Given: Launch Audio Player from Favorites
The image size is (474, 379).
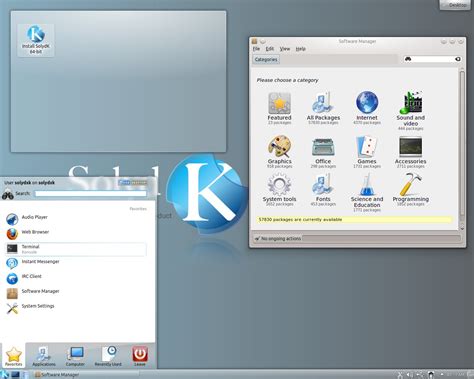Looking at the screenshot, I should [76, 218].
